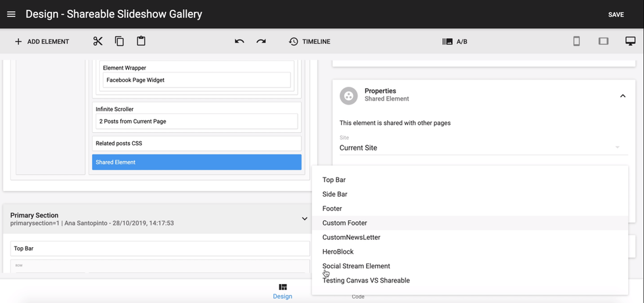Undo the last change
644x303 pixels.
pos(239,41)
